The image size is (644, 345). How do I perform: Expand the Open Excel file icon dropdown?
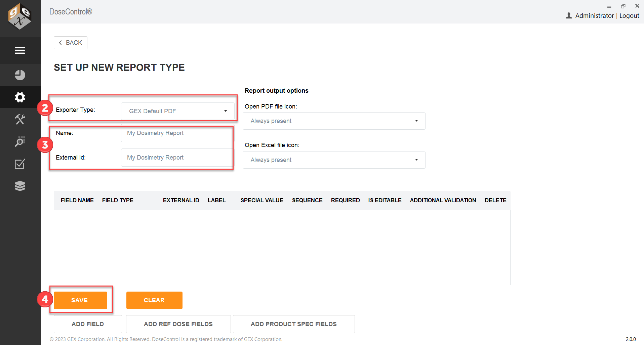coord(334,160)
